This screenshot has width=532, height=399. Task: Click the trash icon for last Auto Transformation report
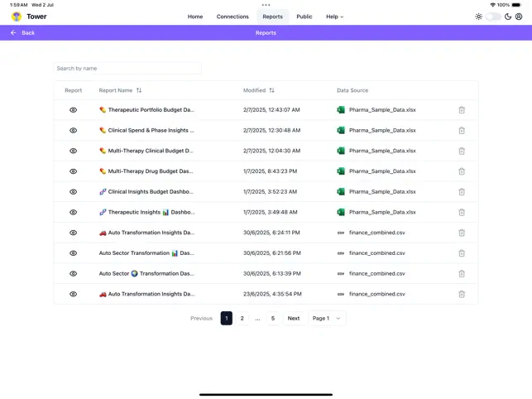[462, 294]
